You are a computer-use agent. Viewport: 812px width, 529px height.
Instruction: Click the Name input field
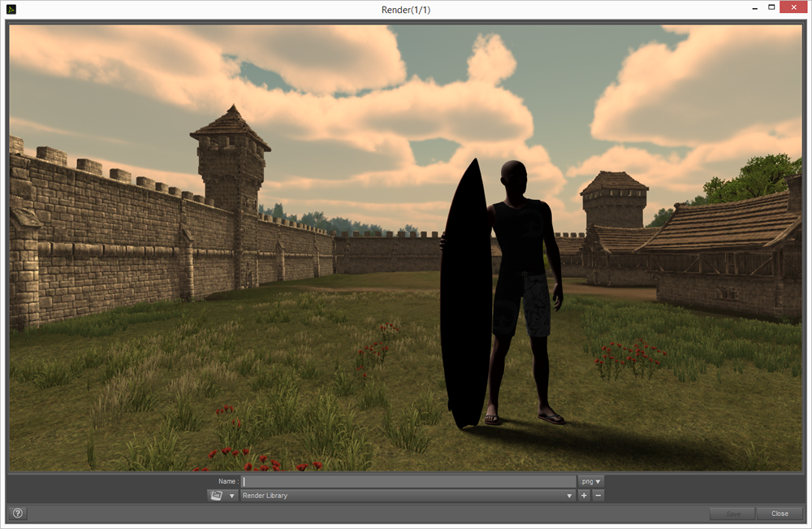pos(408,481)
